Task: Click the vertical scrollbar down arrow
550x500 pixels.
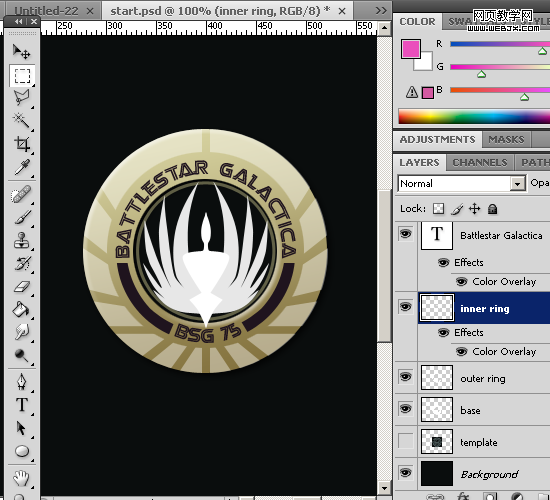Action: [384, 488]
